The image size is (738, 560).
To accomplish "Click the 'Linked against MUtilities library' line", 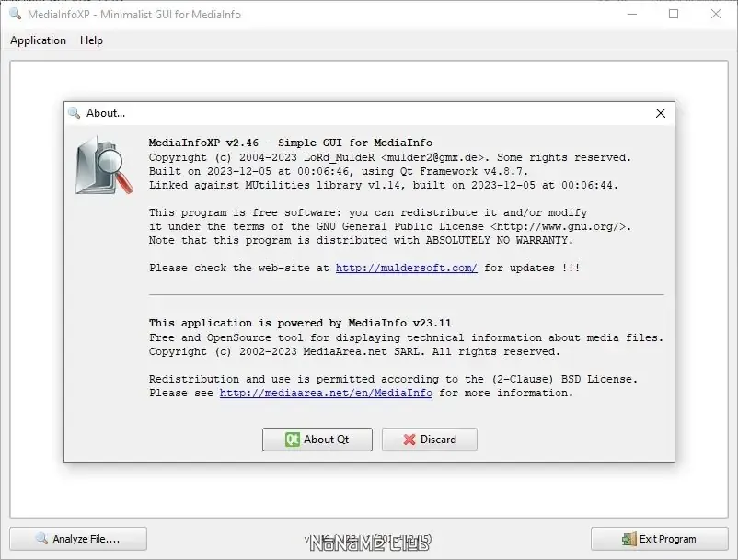I will click(384, 185).
